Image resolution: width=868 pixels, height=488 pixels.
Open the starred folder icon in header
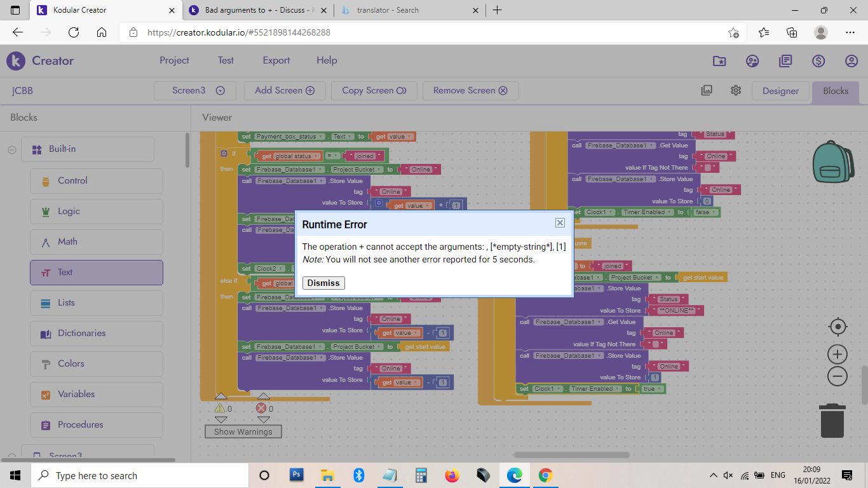click(719, 61)
